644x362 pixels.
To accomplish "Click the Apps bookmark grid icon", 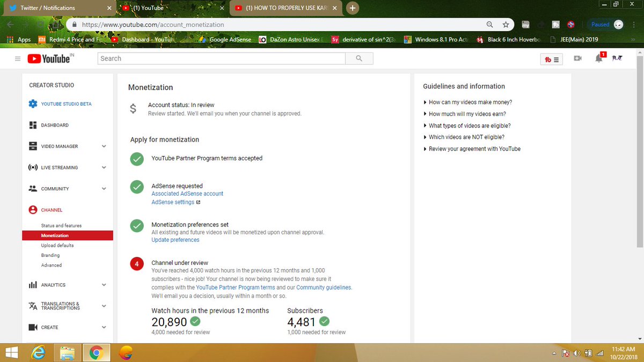I will (9, 39).
